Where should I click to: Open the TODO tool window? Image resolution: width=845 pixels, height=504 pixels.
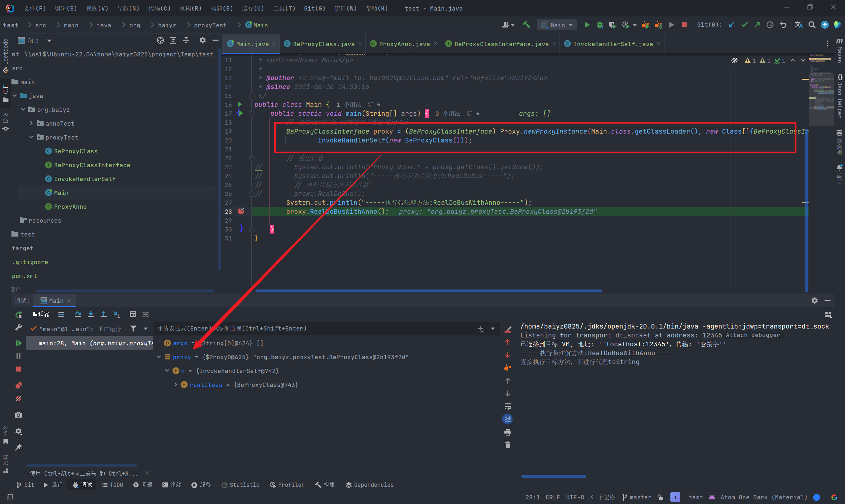(113, 485)
